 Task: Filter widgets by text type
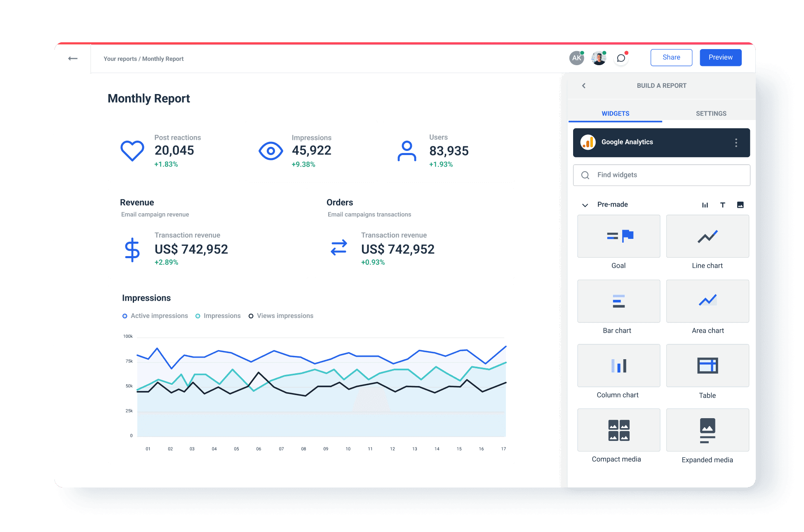tap(723, 205)
